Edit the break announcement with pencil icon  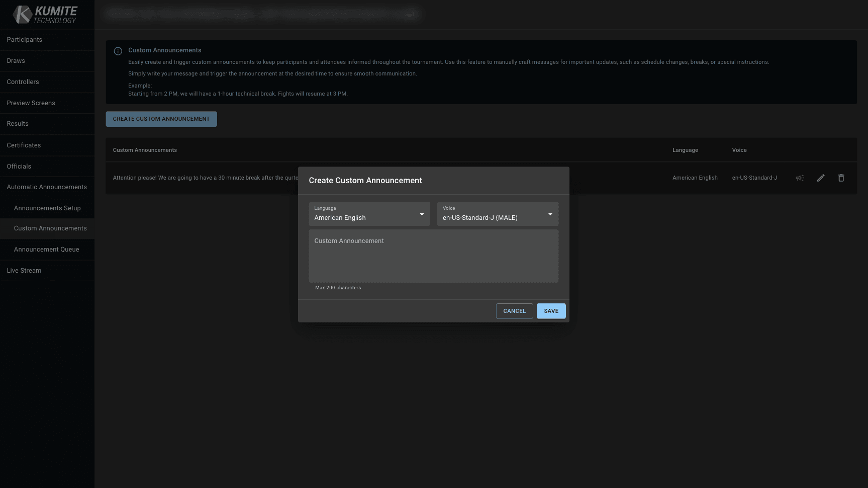(x=821, y=178)
